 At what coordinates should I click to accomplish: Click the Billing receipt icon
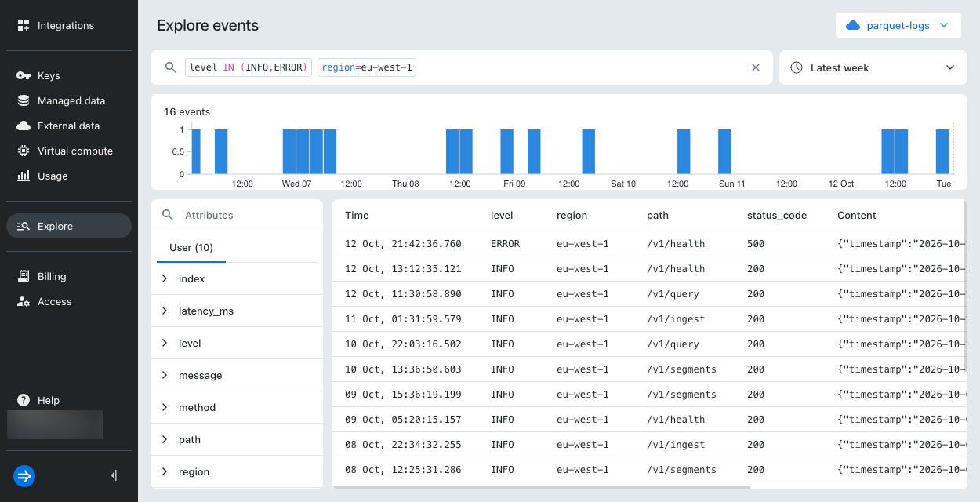point(24,276)
